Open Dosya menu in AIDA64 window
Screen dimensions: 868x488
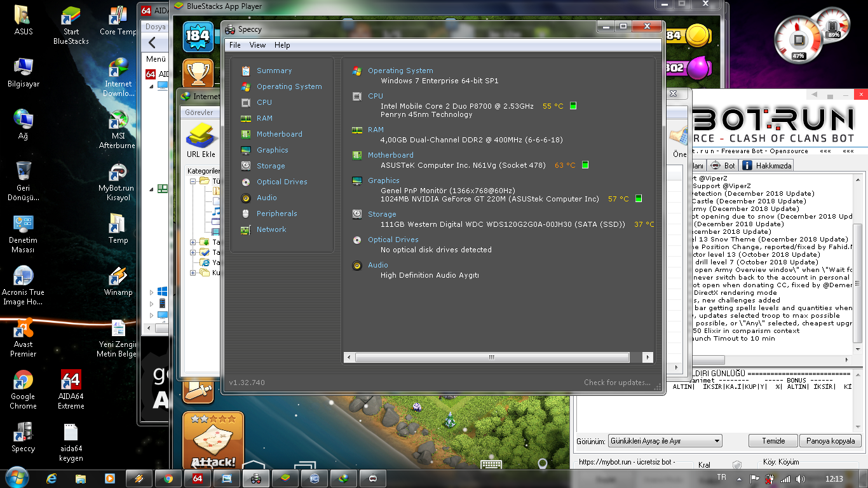155,27
